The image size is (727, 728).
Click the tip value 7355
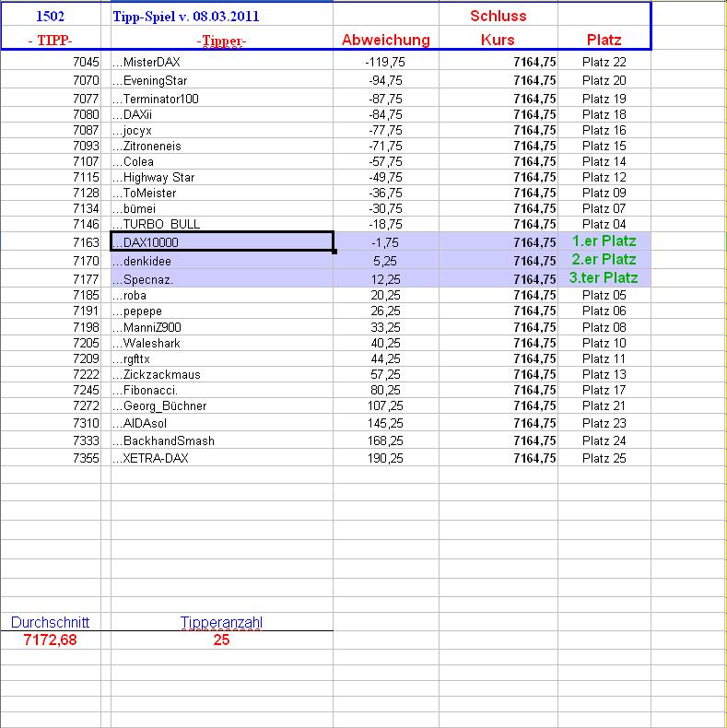pyautogui.click(x=86, y=458)
